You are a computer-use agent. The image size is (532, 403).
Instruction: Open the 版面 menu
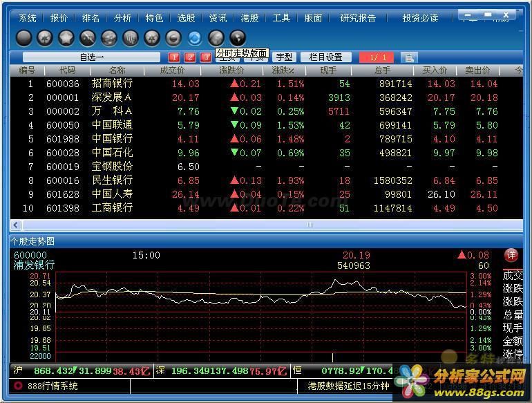pos(313,18)
